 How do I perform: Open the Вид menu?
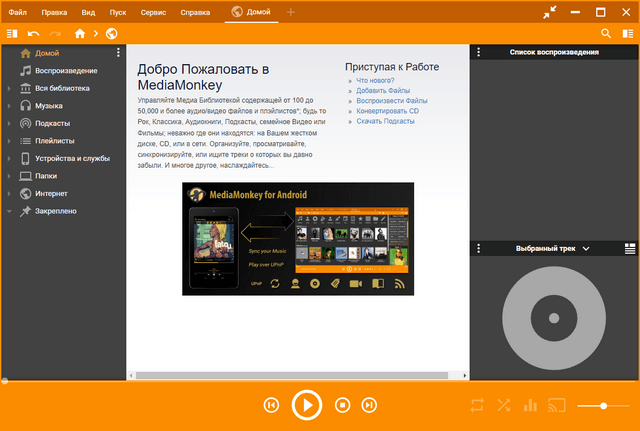click(x=89, y=12)
